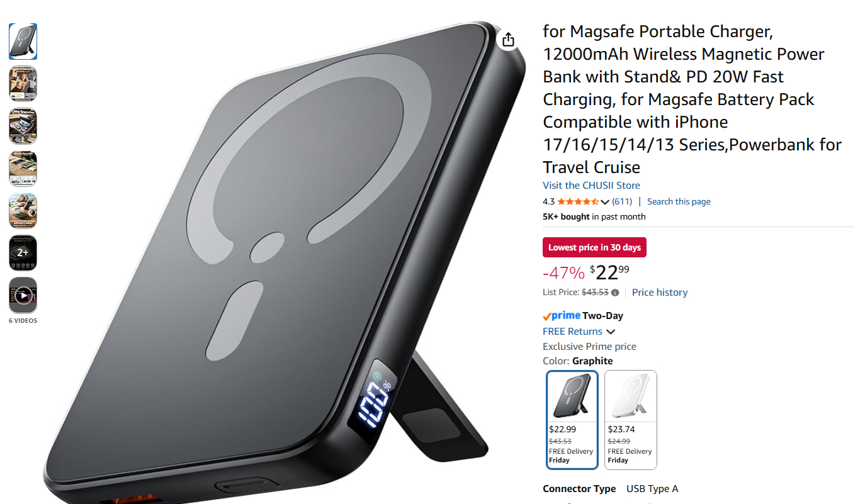Visit the CHUSII Store link

[591, 186]
